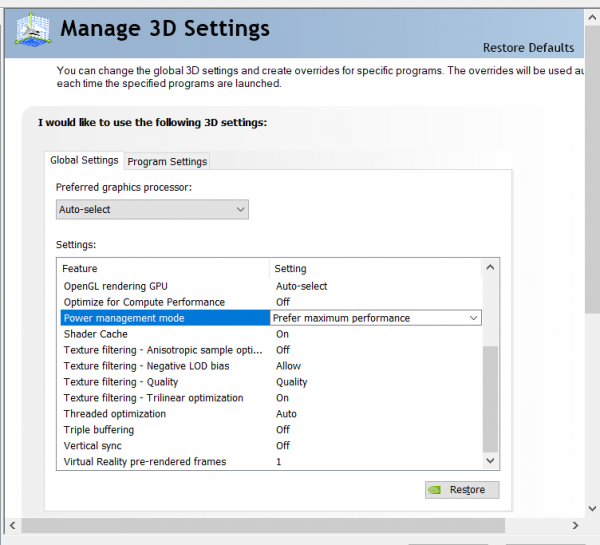Click the NVIDIA logo on Restore button
Viewport: 600px width, 545px height.
point(436,490)
